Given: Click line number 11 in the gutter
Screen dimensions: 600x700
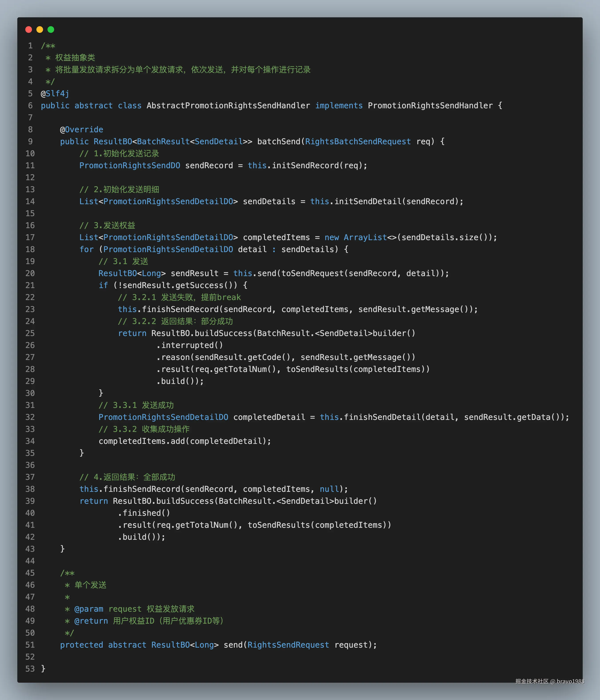Looking at the screenshot, I should click(x=30, y=166).
